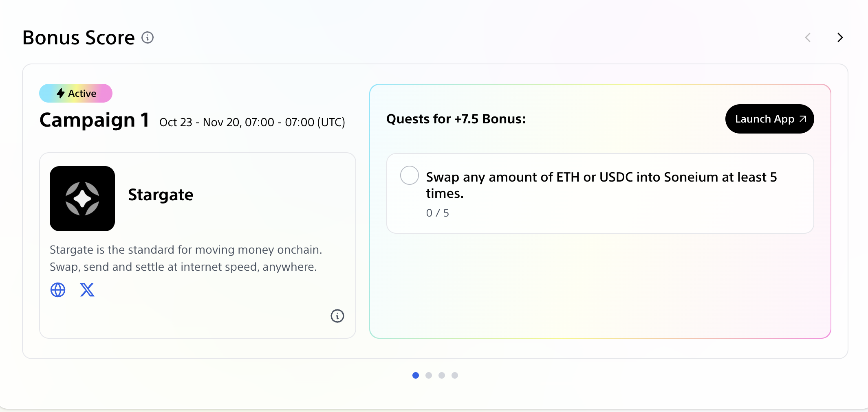Click the 0 / 5 quest progress counter

(x=437, y=213)
